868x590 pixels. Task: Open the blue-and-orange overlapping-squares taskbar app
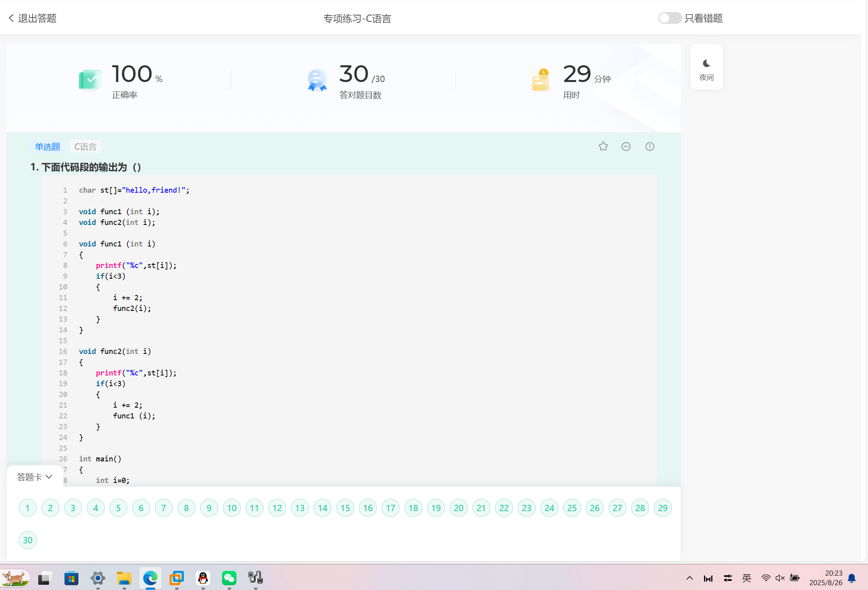pyautogui.click(x=176, y=578)
